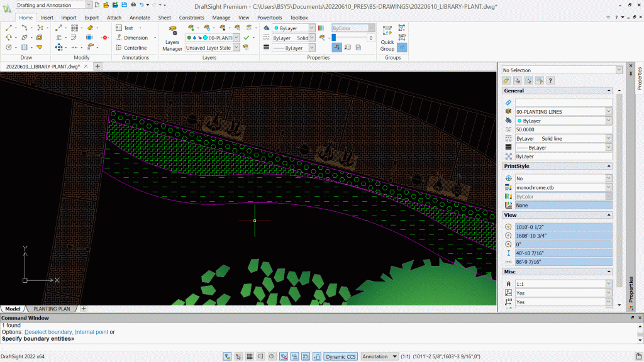Toggle the Grid display in status bar

(250, 356)
